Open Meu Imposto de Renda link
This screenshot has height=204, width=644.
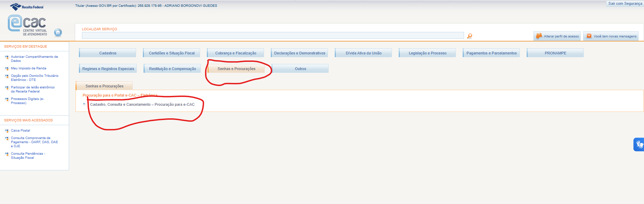point(28,68)
